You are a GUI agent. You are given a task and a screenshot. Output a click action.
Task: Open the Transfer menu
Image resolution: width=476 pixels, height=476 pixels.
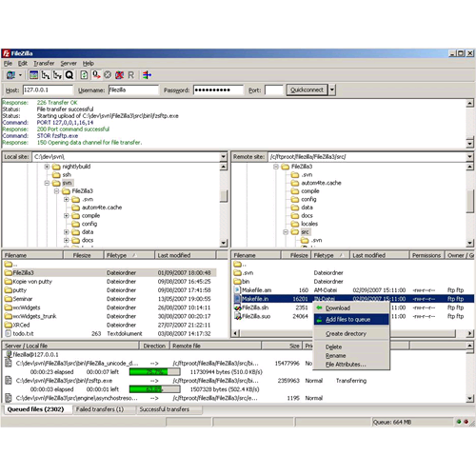pyautogui.click(x=44, y=64)
